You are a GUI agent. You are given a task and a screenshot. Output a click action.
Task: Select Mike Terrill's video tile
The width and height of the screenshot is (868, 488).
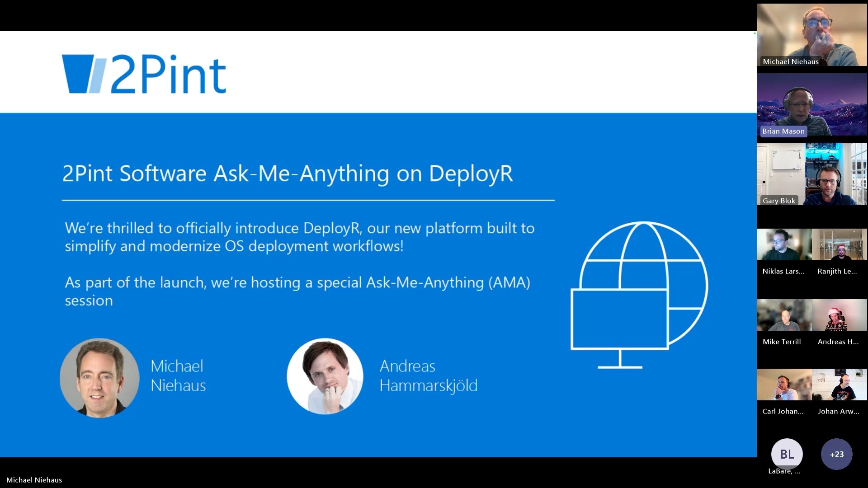point(783,315)
